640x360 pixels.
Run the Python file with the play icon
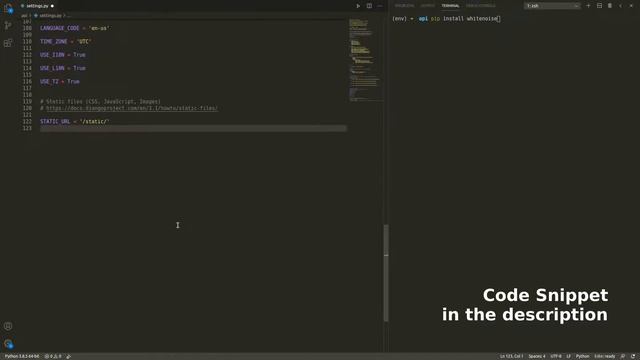358,6
